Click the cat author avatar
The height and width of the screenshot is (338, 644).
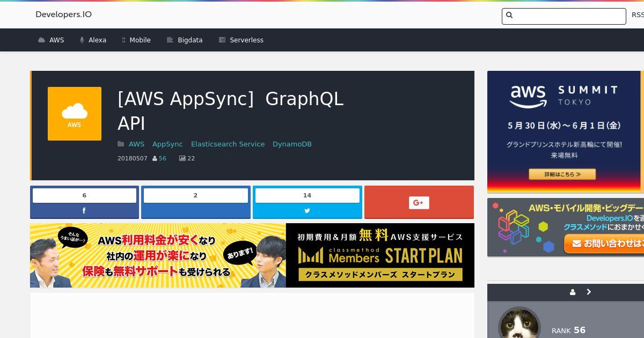pyautogui.click(x=519, y=322)
